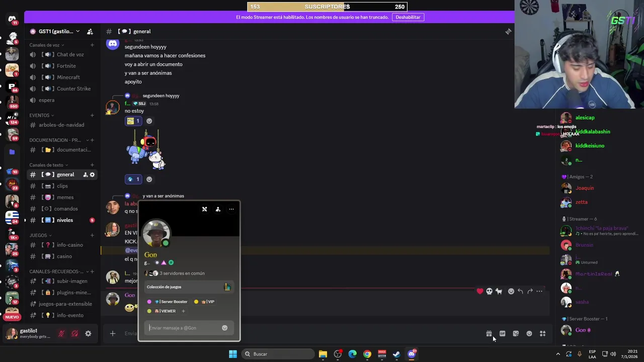The image size is (644, 362).
Task: Open the gift Nitro icon in message bar
Action: click(x=489, y=333)
